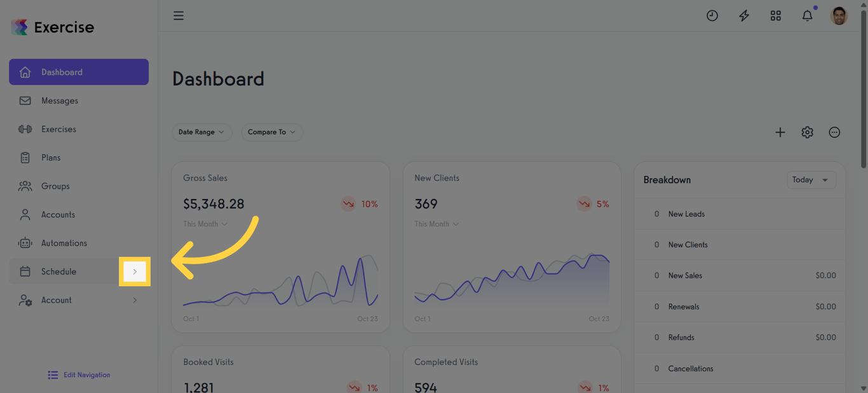Open dashboard settings gear icon
The height and width of the screenshot is (393, 868).
click(x=807, y=132)
